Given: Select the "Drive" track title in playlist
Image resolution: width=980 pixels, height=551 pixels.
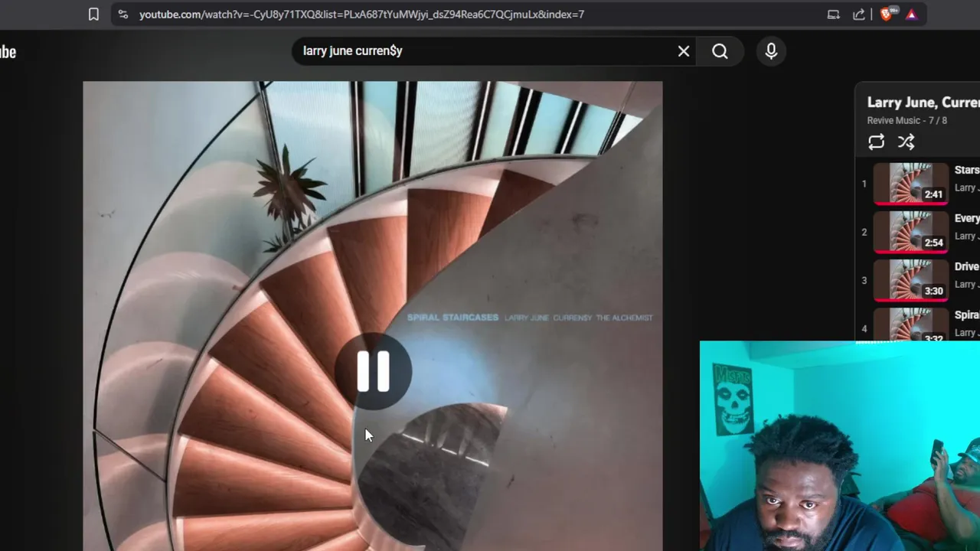Looking at the screenshot, I should [967, 266].
